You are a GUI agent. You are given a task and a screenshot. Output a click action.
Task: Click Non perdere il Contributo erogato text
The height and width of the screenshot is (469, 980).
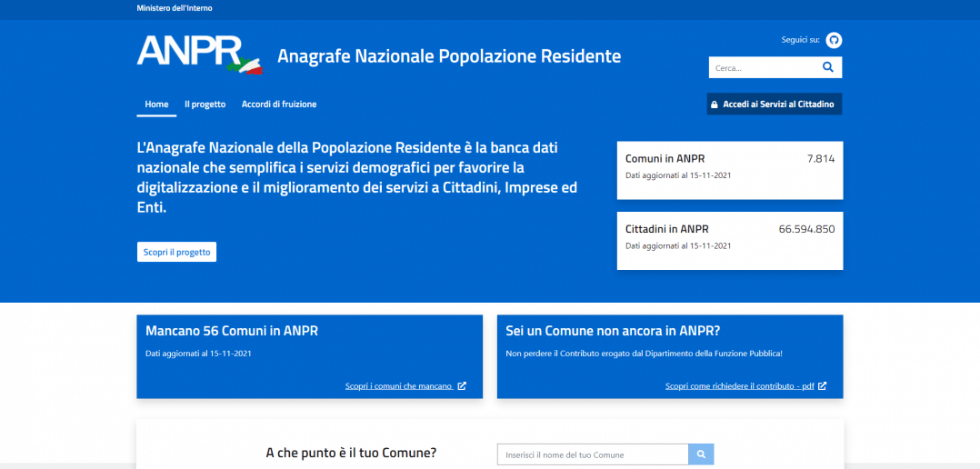coord(644,354)
